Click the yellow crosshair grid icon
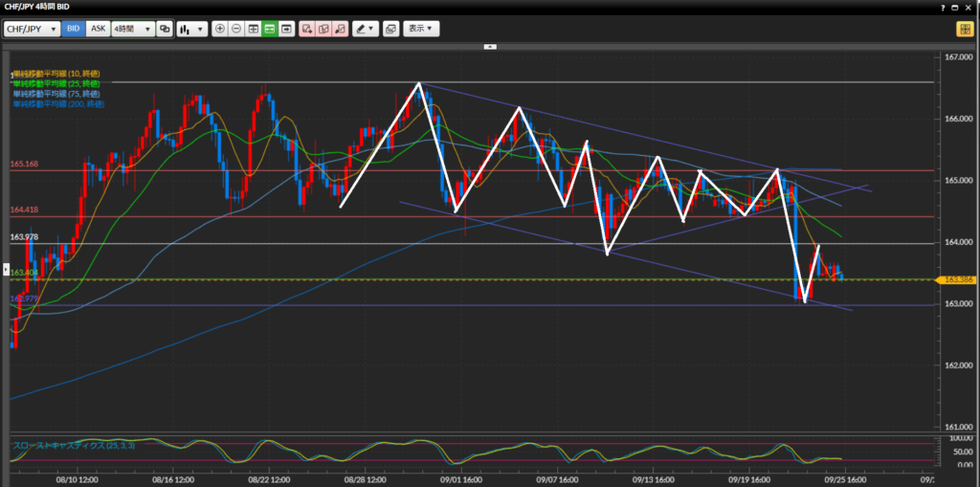Screen dimensions: 980x487 click(x=964, y=29)
